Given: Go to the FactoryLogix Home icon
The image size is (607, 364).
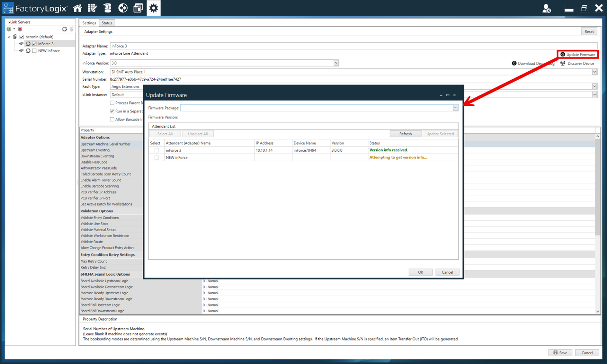Looking at the screenshot, I should 77,8.
